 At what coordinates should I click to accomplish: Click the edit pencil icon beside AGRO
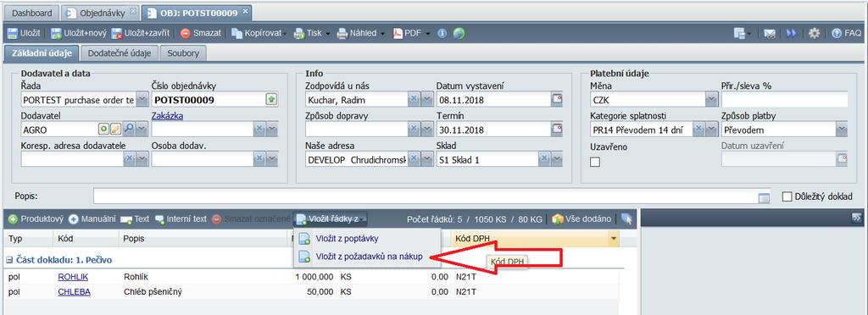[x=115, y=130]
